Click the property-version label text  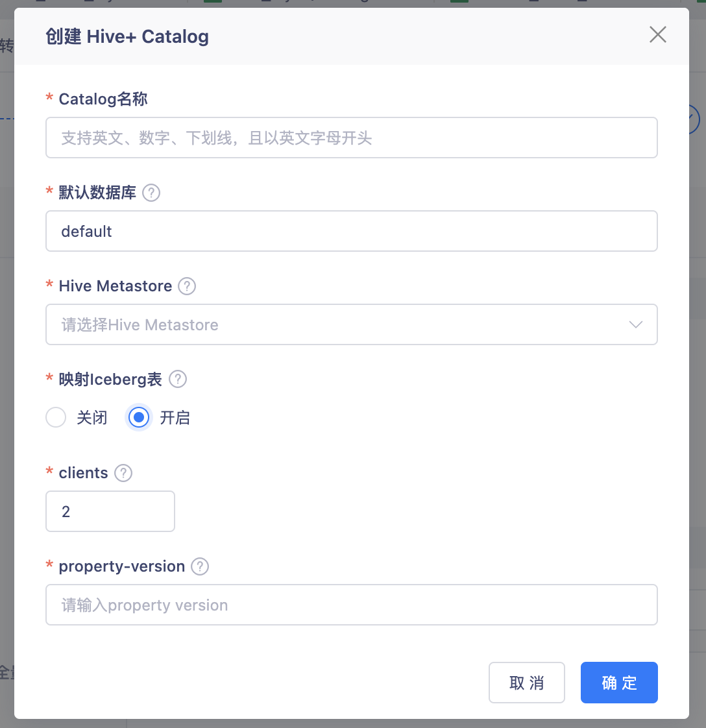(x=122, y=566)
